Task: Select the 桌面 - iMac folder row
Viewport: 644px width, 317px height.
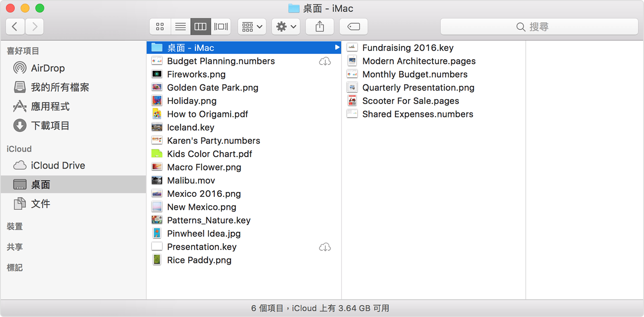Action: [x=244, y=48]
